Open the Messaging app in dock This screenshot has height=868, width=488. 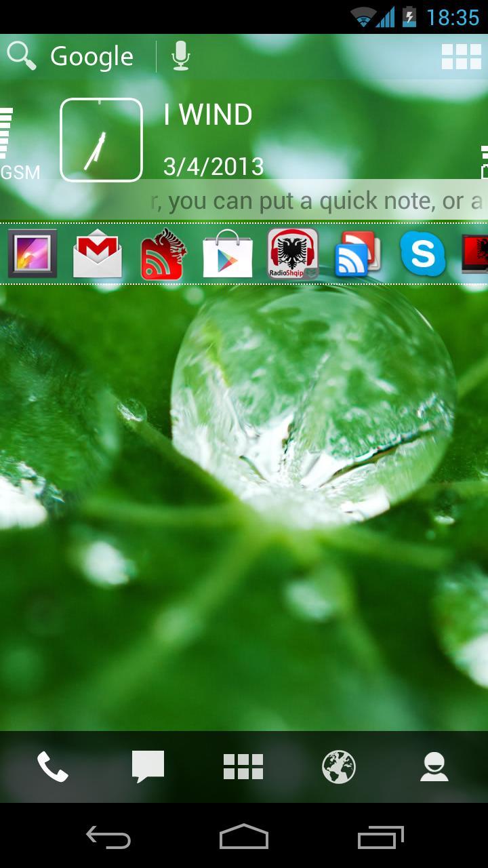tap(148, 768)
